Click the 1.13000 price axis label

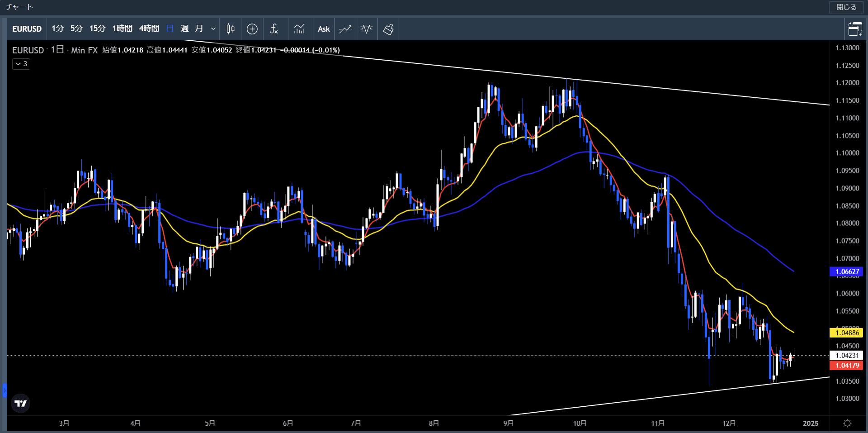[x=847, y=48]
